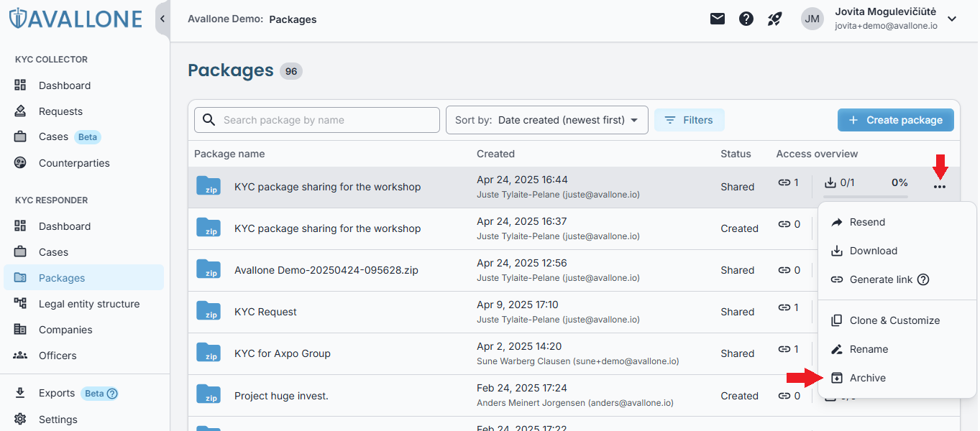Go to Requests in sidebar
The image size is (980, 431).
pos(60,111)
